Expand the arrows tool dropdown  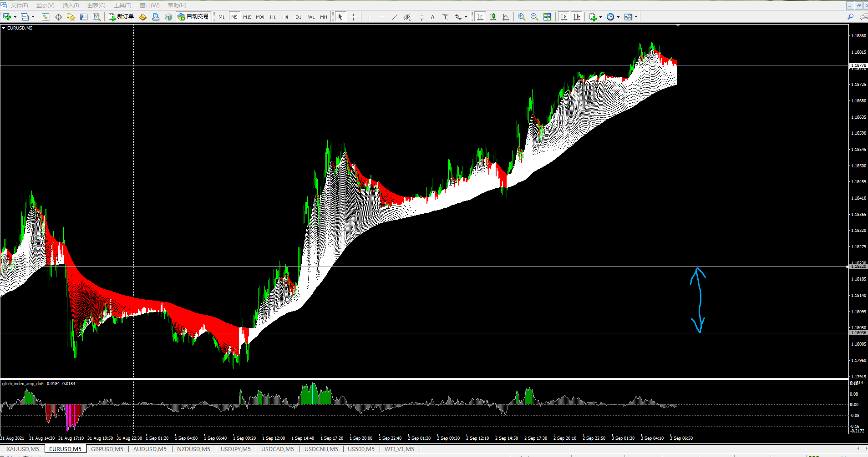[x=466, y=17]
